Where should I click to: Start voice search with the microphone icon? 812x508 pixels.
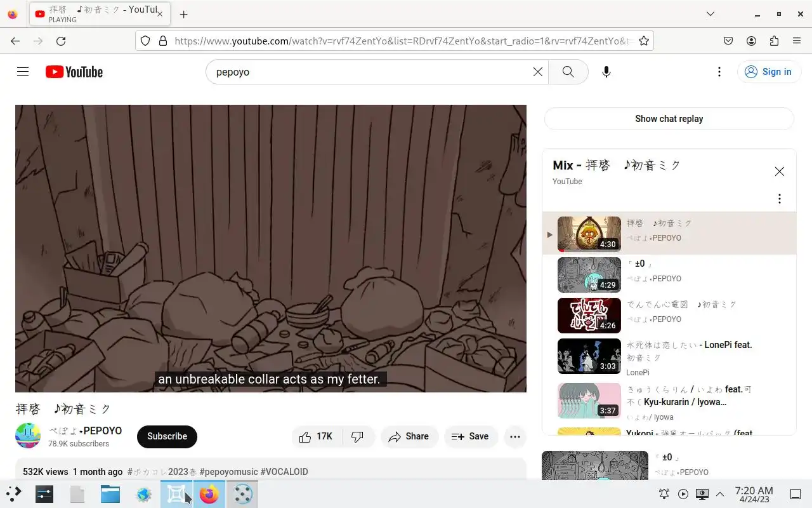point(606,72)
